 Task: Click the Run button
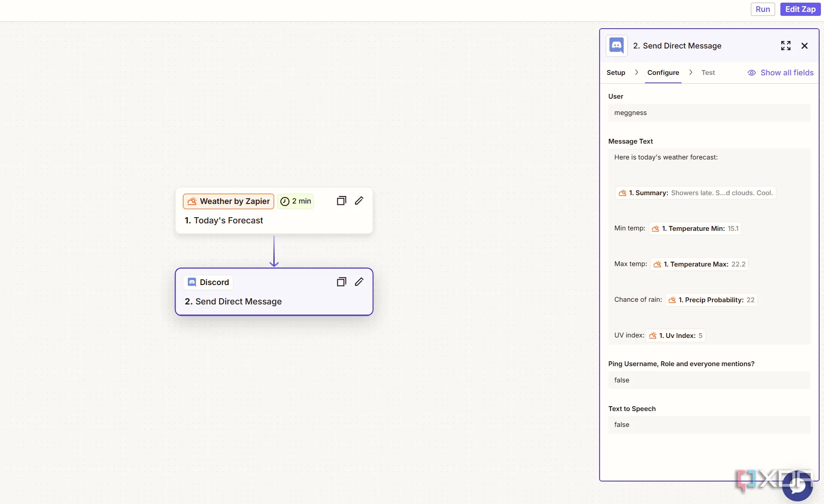point(763,9)
